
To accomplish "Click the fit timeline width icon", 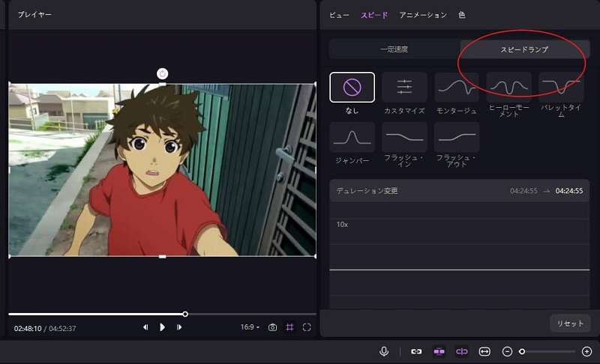I will point(484,351).
